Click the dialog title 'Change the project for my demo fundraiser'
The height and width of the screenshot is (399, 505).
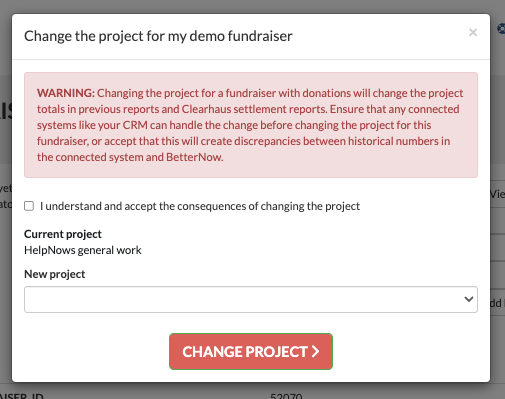point(158,36)
